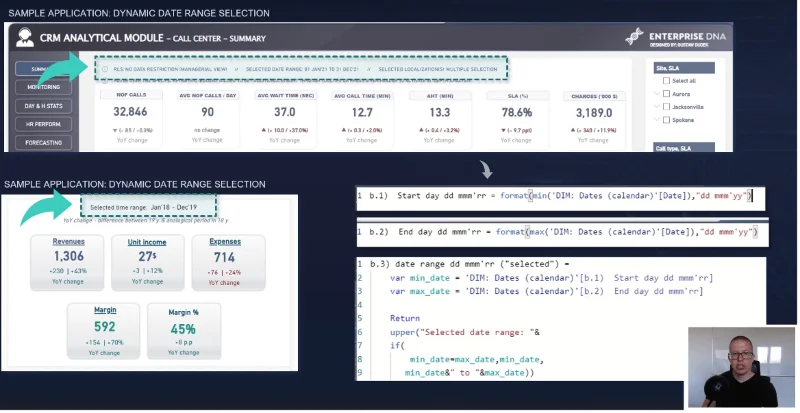Screen dimensions: 800x413
Task: Click the NOF CALLS card label
Action: [131, 95]
